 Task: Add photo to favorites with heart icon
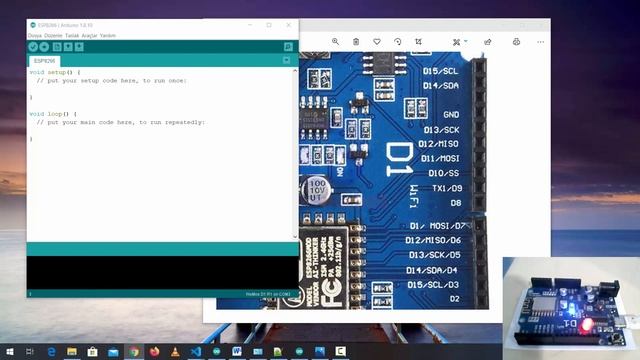point(377,42)
